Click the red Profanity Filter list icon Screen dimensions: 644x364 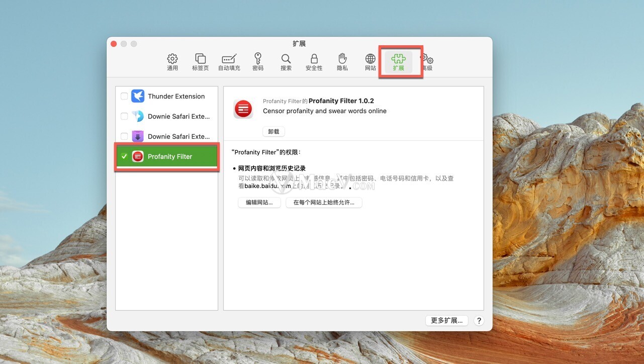pos(138,156)
